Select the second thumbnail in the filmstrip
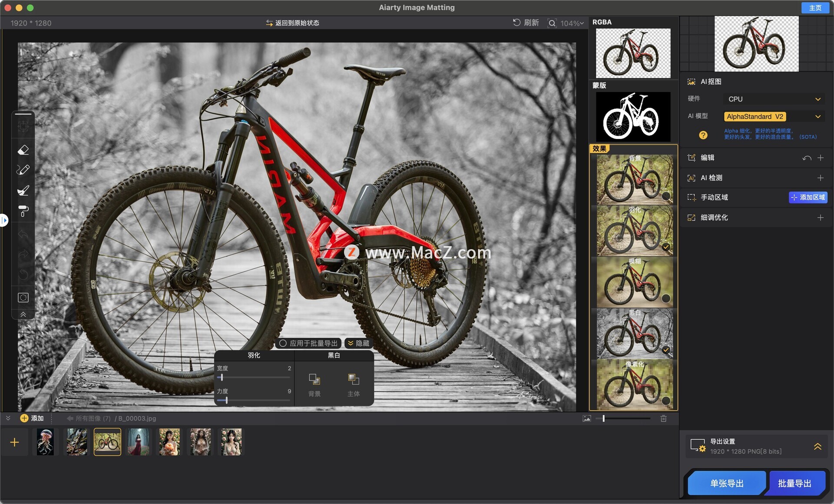This screenshot has width=834, height=504. pyautogui.click(x=76, y=442)
